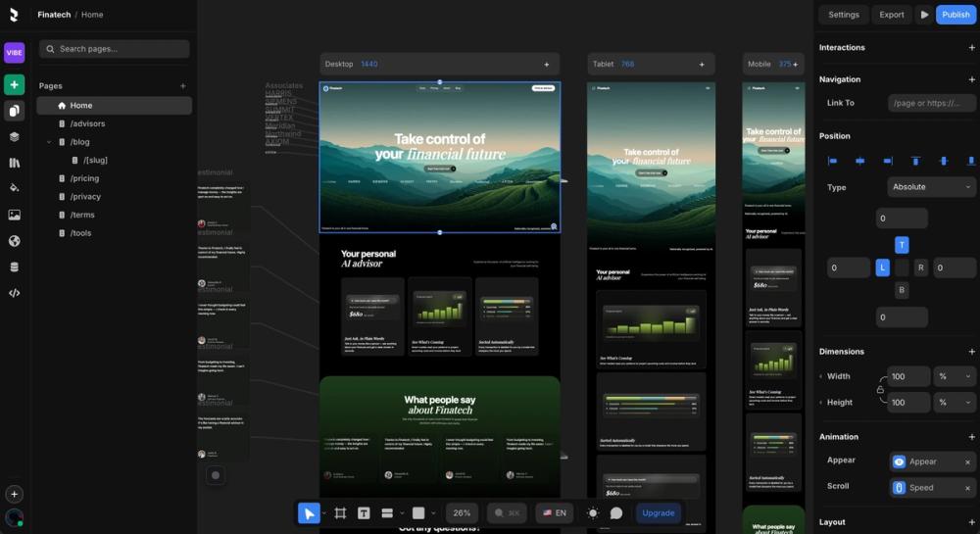The image size is (980, 534).
Task: Open the /terms page
Action: [x=115, y=215]
